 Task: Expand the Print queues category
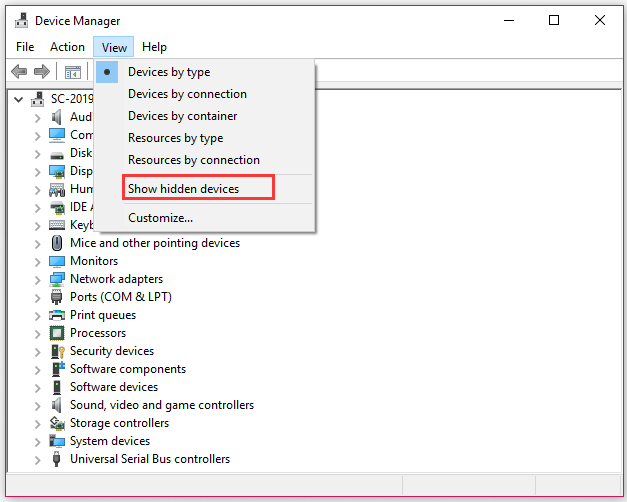[x=38, y=316]
